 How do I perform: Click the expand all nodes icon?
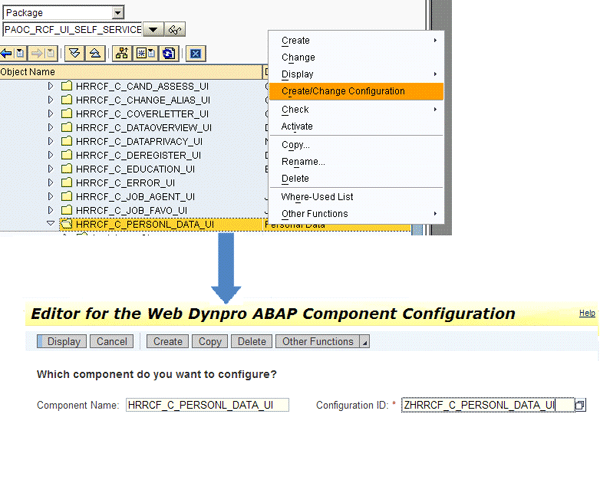point(75,53)
